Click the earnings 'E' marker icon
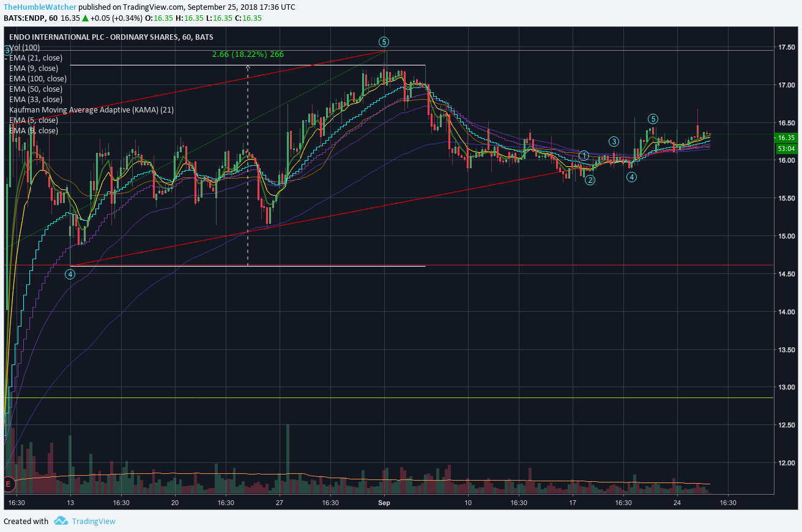802x532 pixels. [9, 484]
